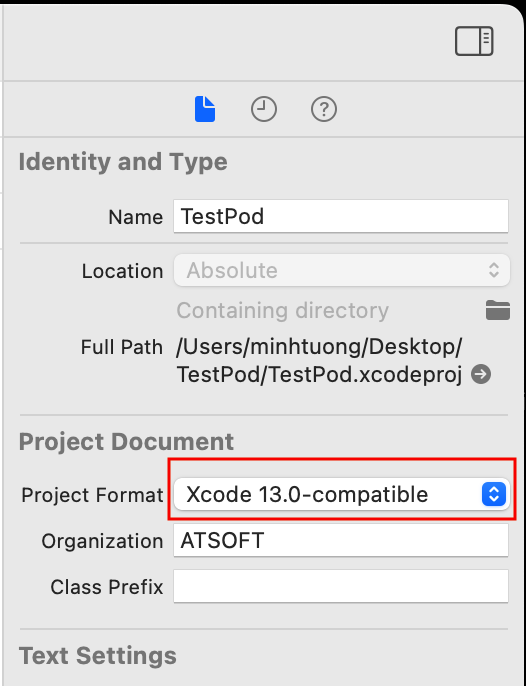The image size is (526, 686).
Task: Click the gray Location popup chevrons
Action: click(x=494, y=270)
